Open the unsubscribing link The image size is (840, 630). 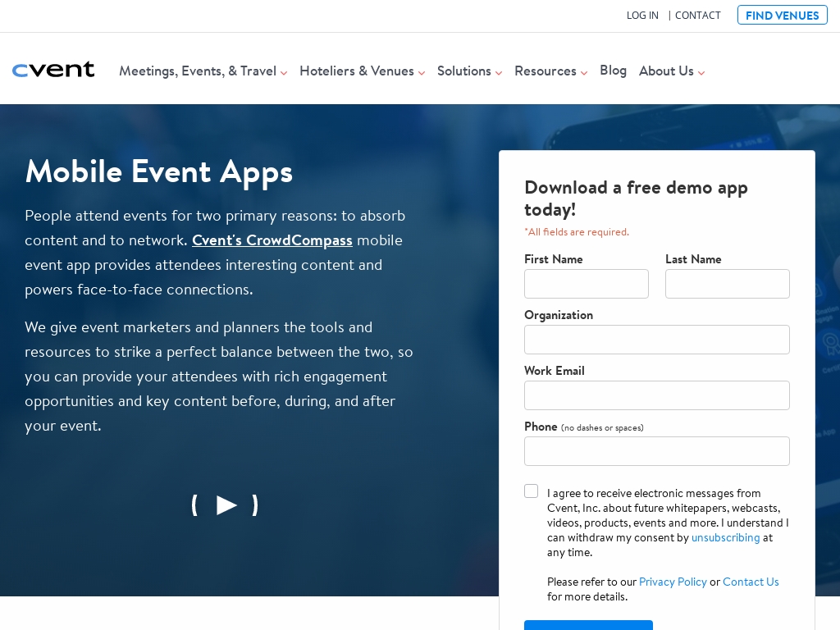point(725,537)
